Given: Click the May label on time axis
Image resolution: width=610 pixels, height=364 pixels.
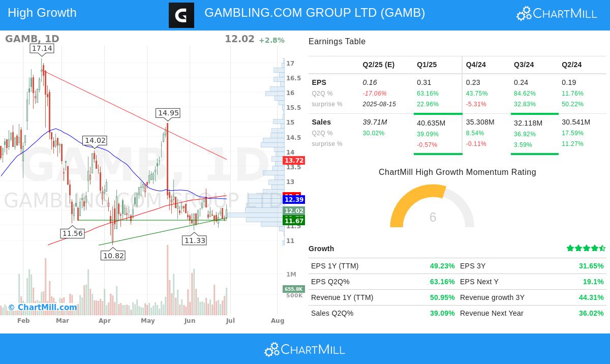Looking at the screenshot, I should click(147, 321).
